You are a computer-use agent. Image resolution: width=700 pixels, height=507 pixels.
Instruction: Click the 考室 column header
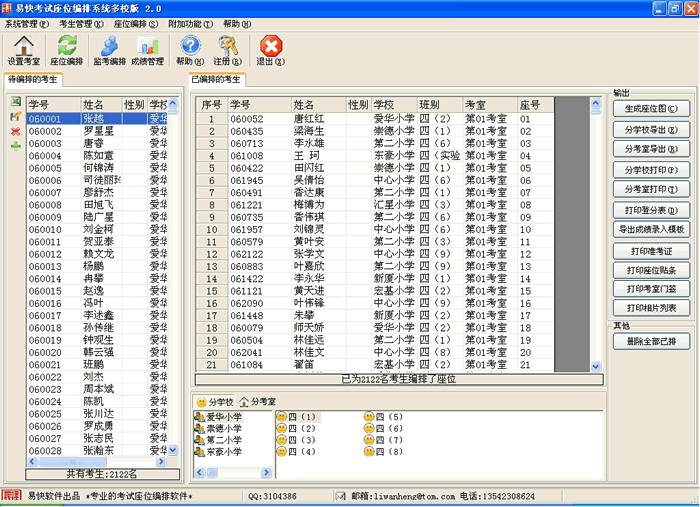[489, 105]
